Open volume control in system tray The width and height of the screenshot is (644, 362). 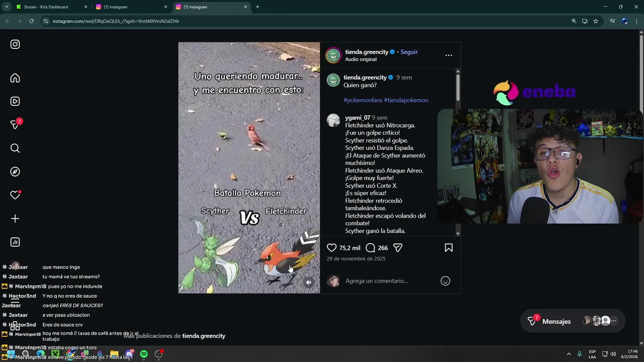click(x=613, y=354)
